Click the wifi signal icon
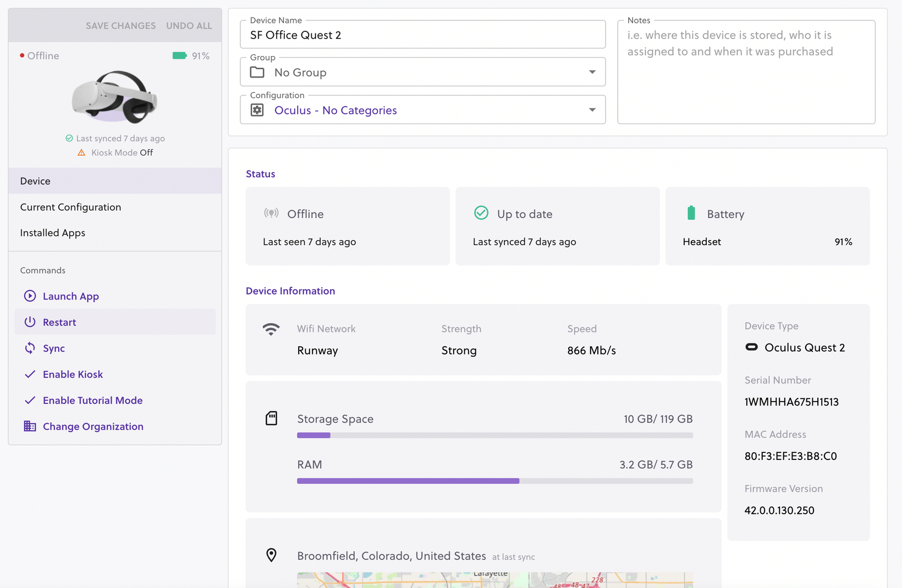The height and width of the screenshot is (588, 902). click(271, 329)
